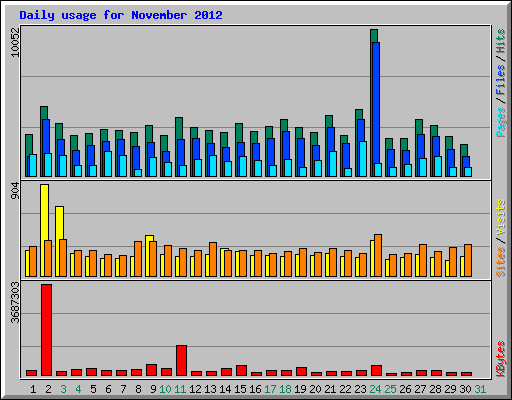Image resolution: width=512 pixels, height=400 pixels.
Task: Click green day label 4
Action: 78,389
